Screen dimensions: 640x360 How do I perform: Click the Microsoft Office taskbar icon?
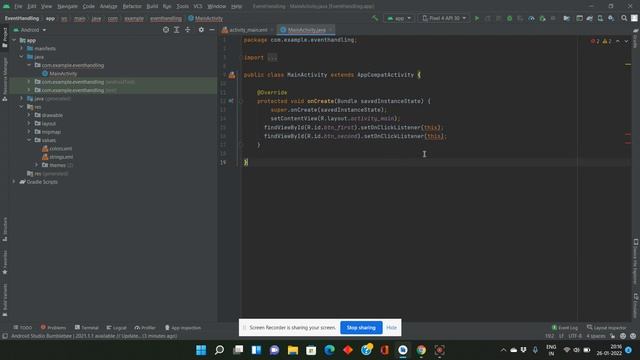tap(384, 350)
